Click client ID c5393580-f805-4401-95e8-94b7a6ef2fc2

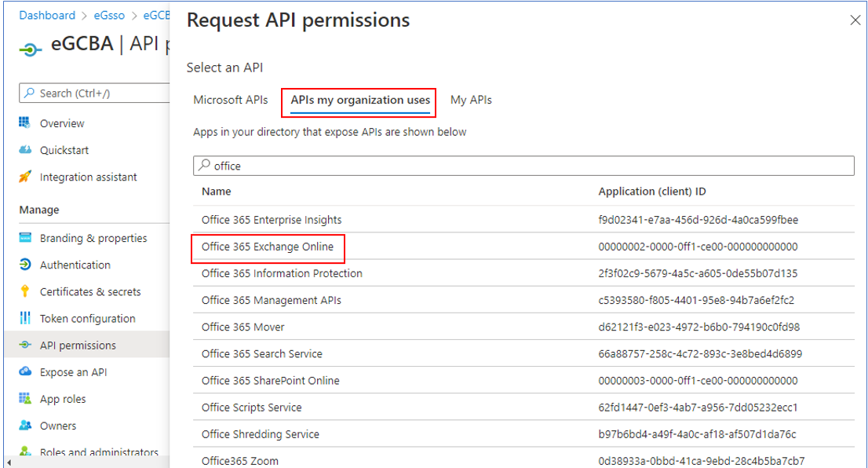point(696,300)
